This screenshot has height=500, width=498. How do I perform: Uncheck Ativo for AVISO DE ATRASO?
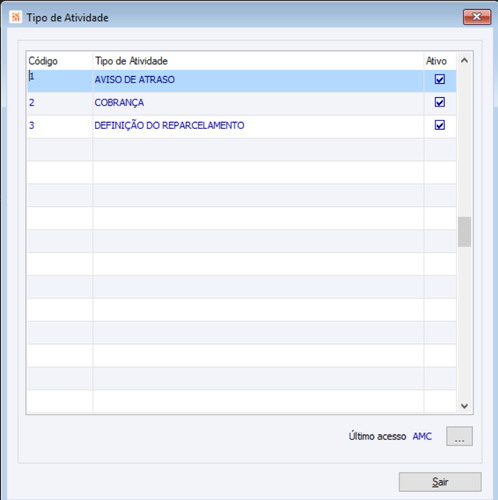click(440, 79)
